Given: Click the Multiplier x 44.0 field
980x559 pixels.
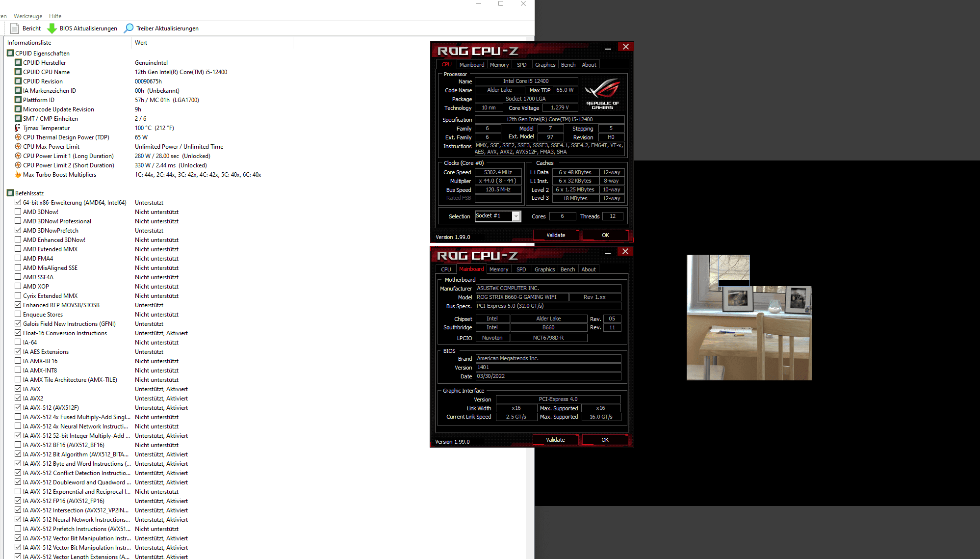Looking at the screenshot, I should [x=498, y=181].
